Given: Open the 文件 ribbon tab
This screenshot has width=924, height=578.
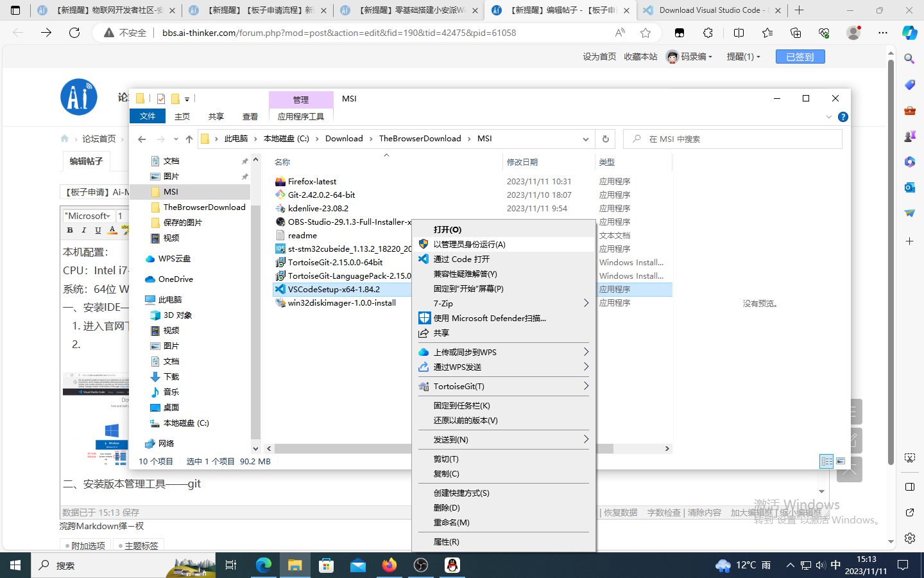Looking at the screenshot, I should 148,116.
